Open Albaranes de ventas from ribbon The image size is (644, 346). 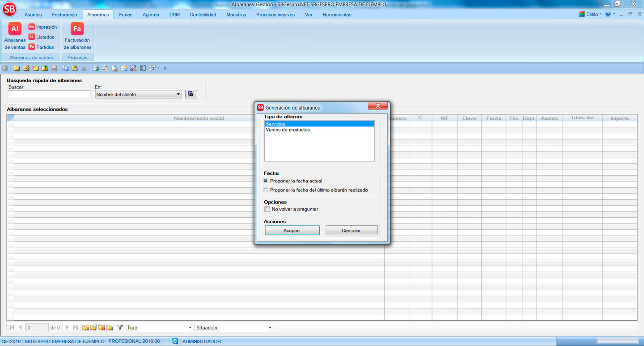[x=15, y=36]
